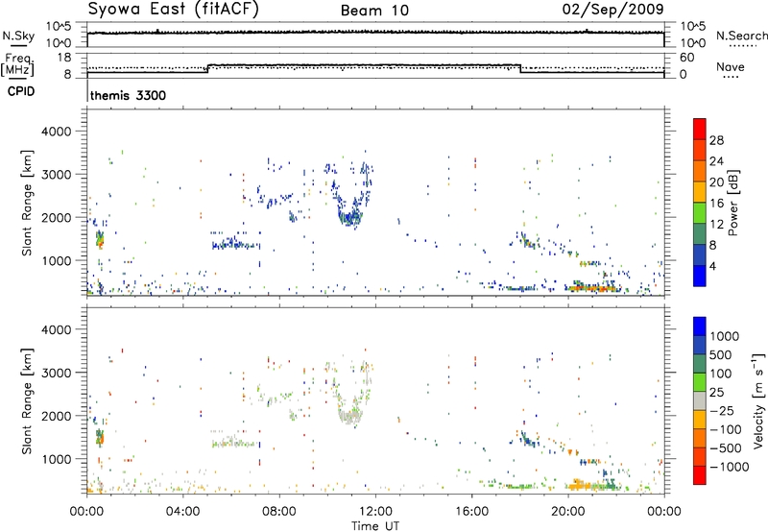768x532 pixels.
Task: Click the '2000' tick of the velocity panel
Action: click(x=57, y=416)
